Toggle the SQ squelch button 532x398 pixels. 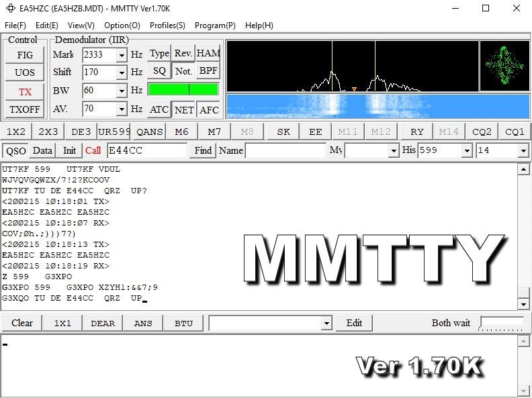[x=159, y=71]
